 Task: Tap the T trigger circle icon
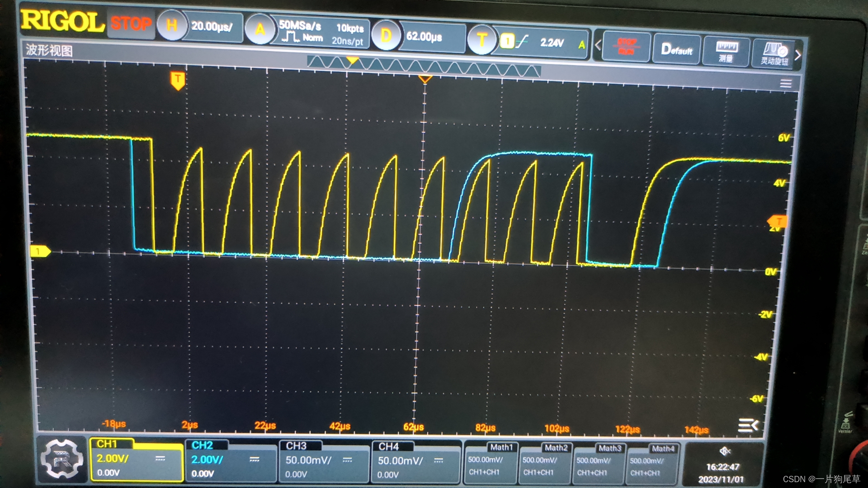tap(481, 40)
